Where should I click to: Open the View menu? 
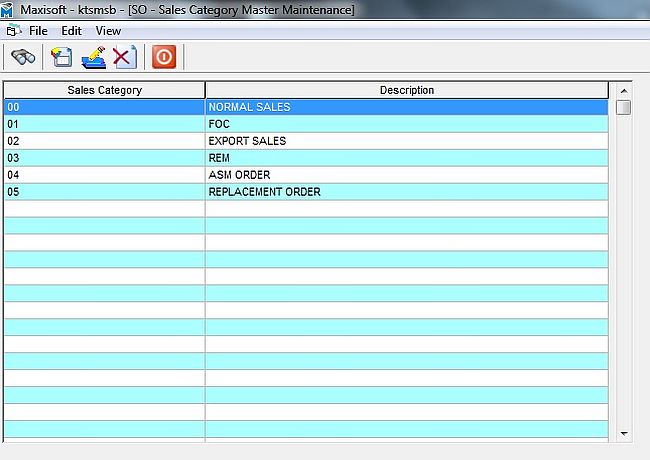coord(108,31)
